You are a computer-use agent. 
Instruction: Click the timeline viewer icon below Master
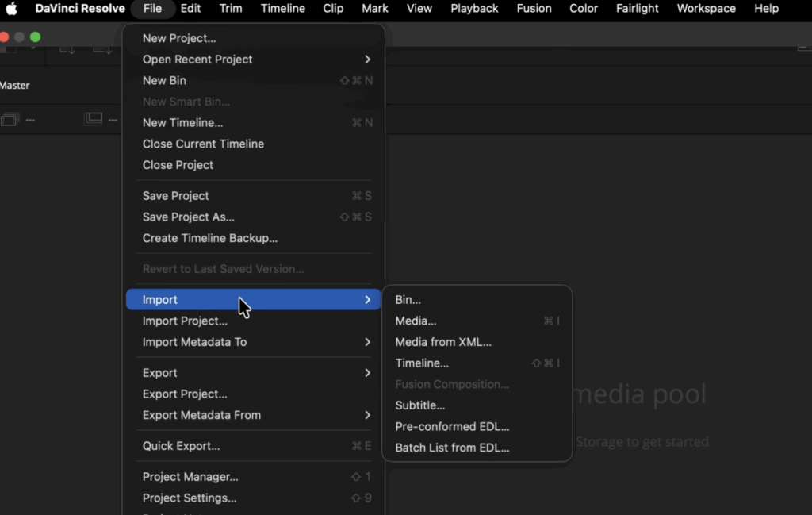click(x=94, y=119)
